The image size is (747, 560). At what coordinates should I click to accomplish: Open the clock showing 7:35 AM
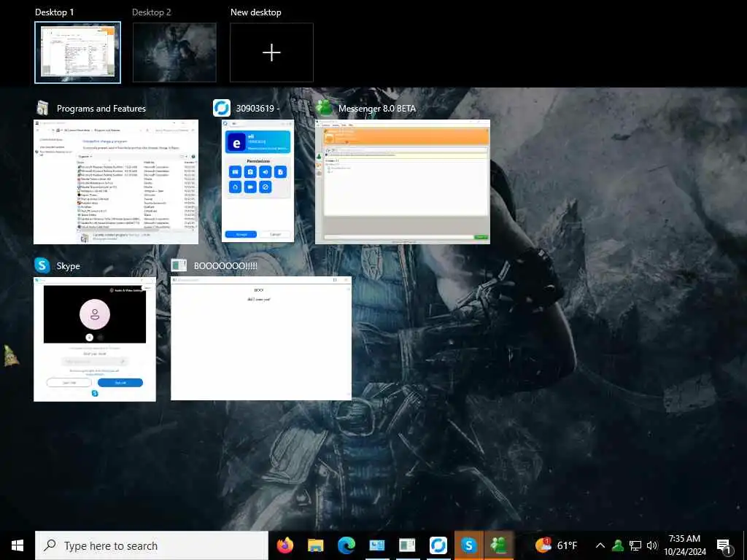coord(684,545)
